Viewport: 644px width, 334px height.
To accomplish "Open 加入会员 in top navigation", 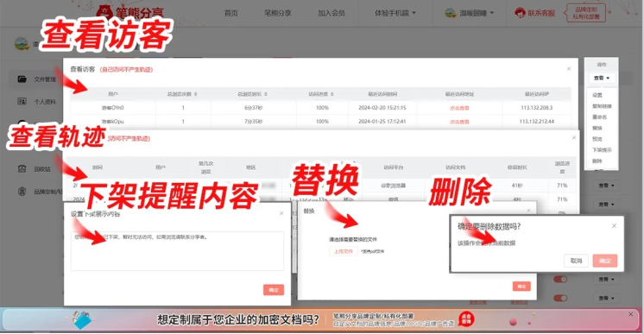I will coord(331,13).
